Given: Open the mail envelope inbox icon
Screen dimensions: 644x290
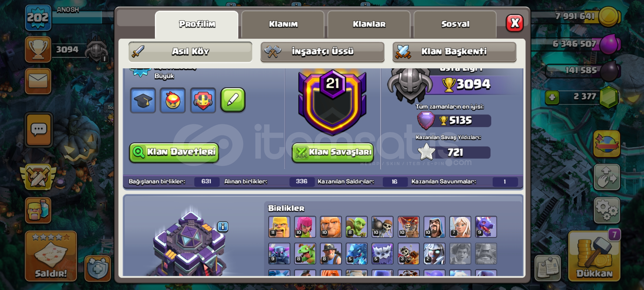Looking at the screenshot, I should click(38, 81).
